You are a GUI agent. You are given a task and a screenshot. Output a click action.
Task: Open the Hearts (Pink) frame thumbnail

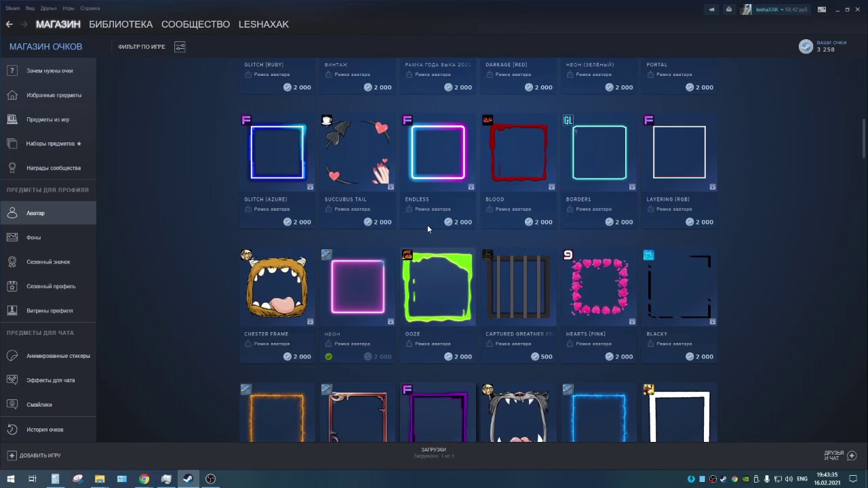[599, 287]
